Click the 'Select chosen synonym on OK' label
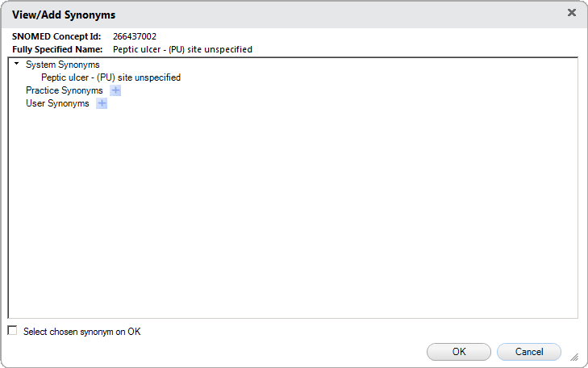 pos(82,332)
